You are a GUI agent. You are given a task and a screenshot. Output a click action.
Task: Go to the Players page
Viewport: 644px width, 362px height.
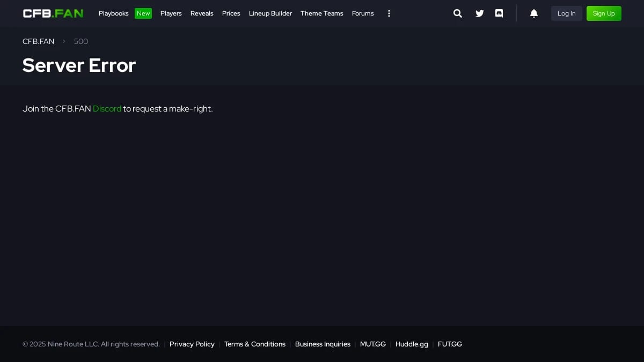pos(171,13)
